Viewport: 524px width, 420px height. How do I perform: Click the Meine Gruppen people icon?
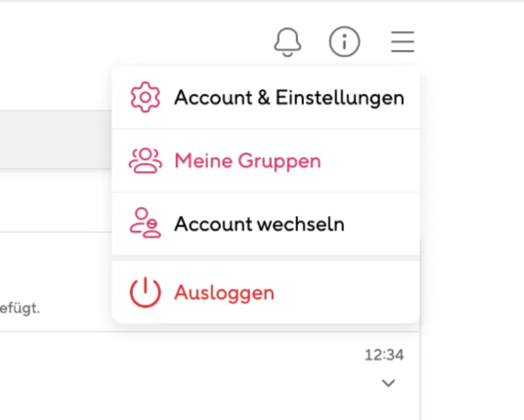point(146,160)
